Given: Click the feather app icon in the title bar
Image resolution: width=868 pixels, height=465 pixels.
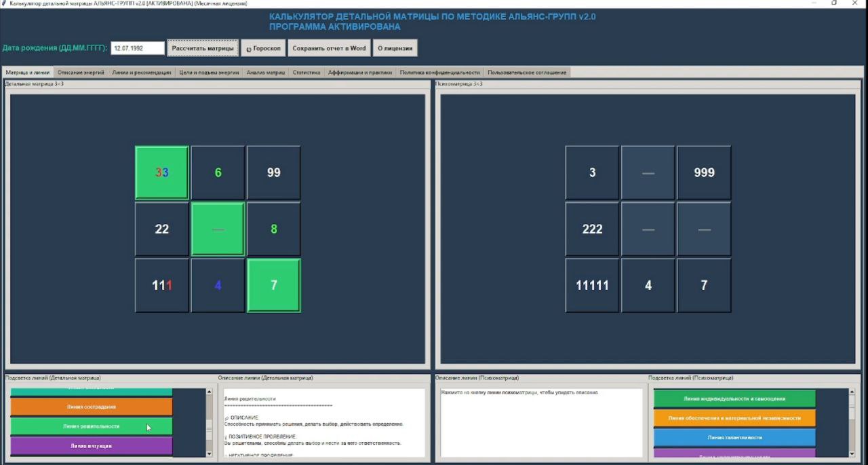Looking at the screenshot, I should (x=4, y=3).
